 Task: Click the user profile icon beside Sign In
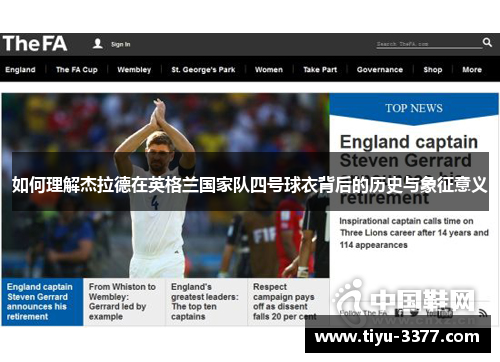(98, 44)
